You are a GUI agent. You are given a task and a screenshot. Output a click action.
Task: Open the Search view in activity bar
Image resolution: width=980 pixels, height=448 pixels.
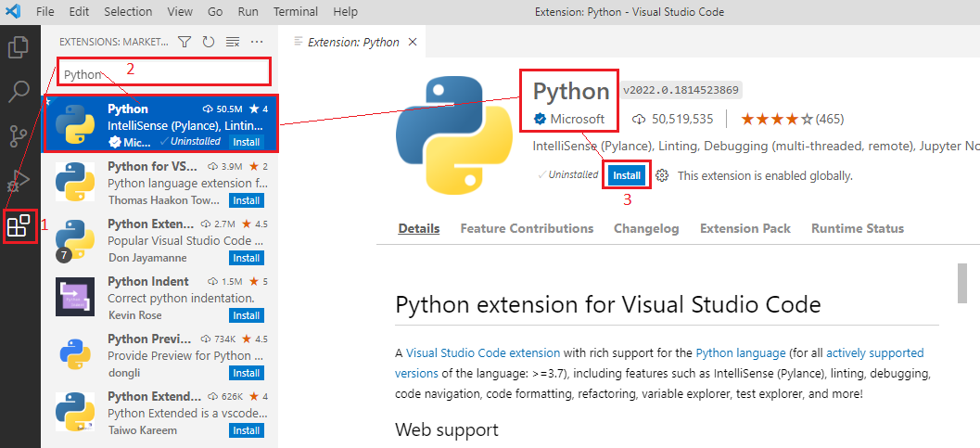(19, 91)
